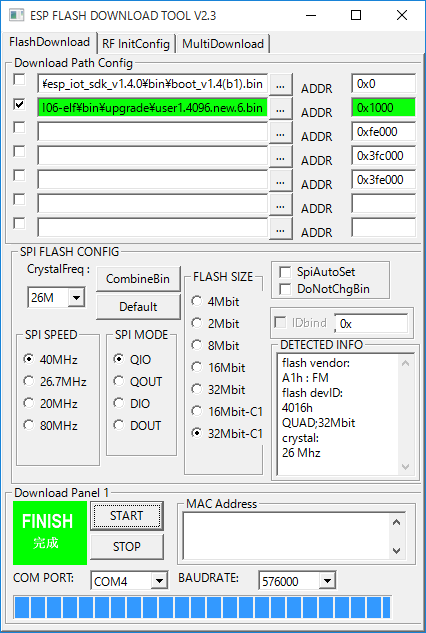Click the 0x3fc000 address field
The image size is (426, 633).
coord(383,156)
